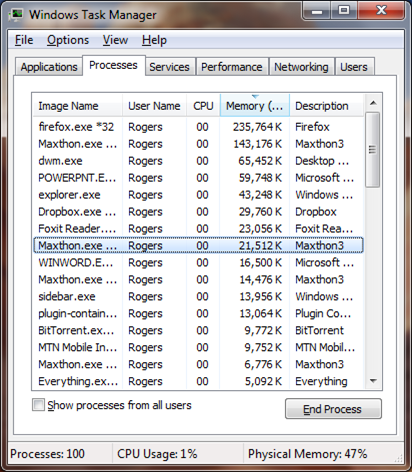The width and height of the screenshot is (412, 472).
Task: Click the process list scrollbar thumb
Action: coord(373,150)
